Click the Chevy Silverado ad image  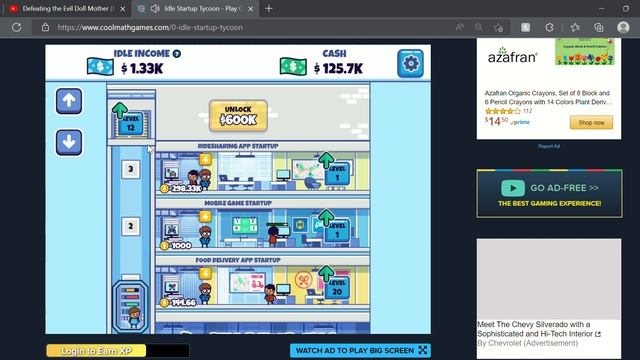[x=549, y=279]
